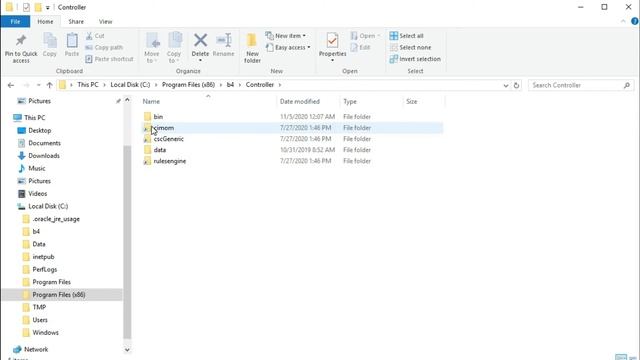Open Documents in the navigation pane
Image resolution: width=640 pixels, height=360 pixels.
coord(44,143)
